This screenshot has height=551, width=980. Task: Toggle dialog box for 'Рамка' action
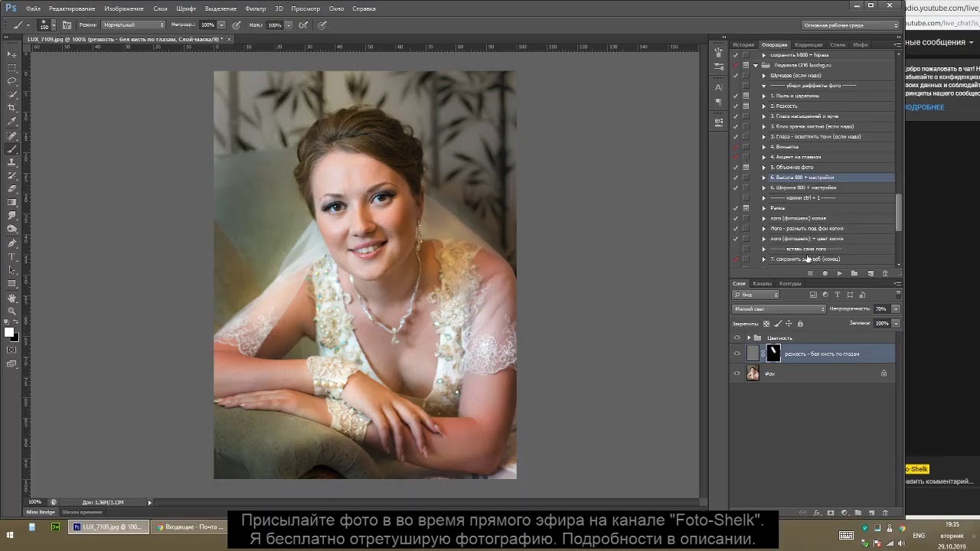tap(746, 208)
